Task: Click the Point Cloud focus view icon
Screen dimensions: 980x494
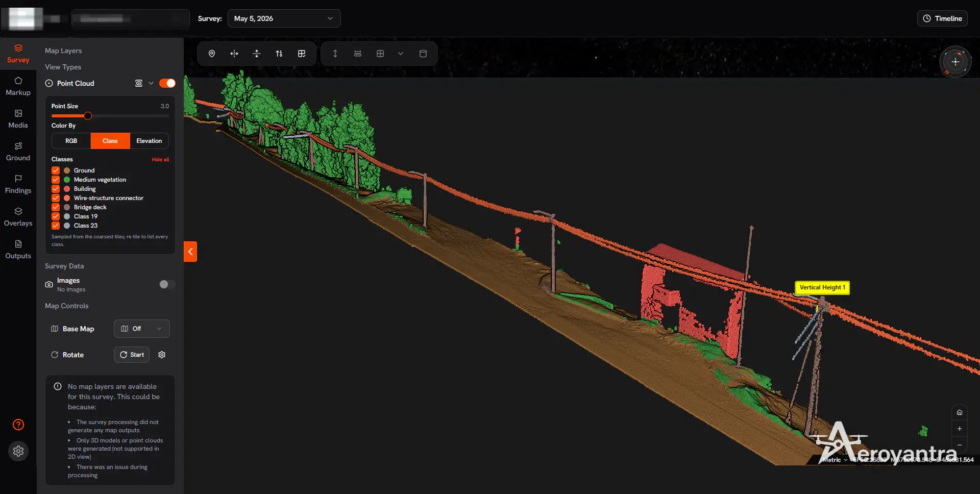Action: (x=138, y=83)
